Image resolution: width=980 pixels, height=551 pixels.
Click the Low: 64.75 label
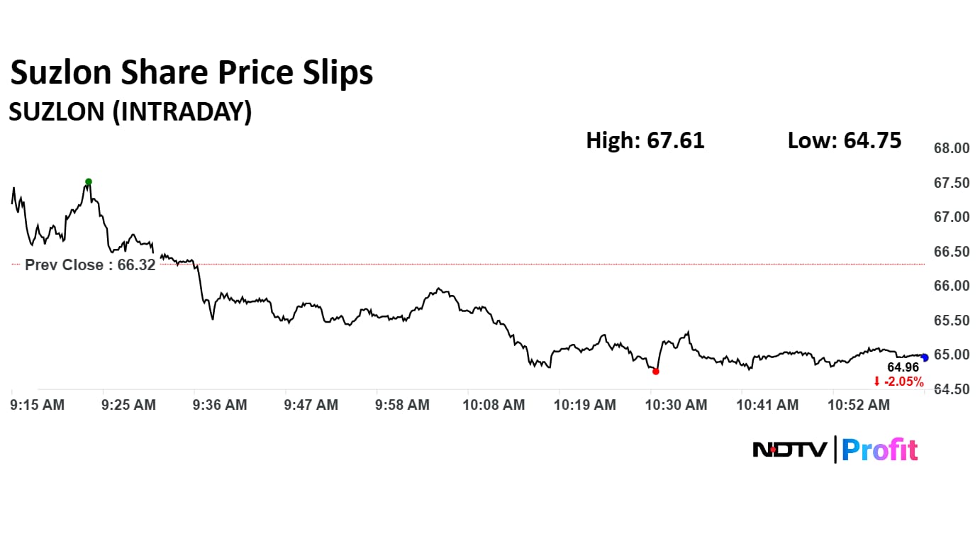845,140
